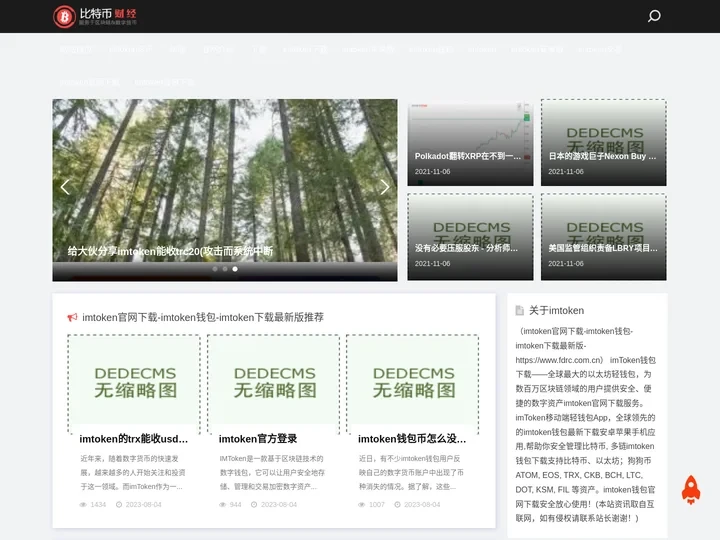Click thumbnail above imtoken官方登录 article
Viewport: 720px width, 540px height.
pos(273,383)
